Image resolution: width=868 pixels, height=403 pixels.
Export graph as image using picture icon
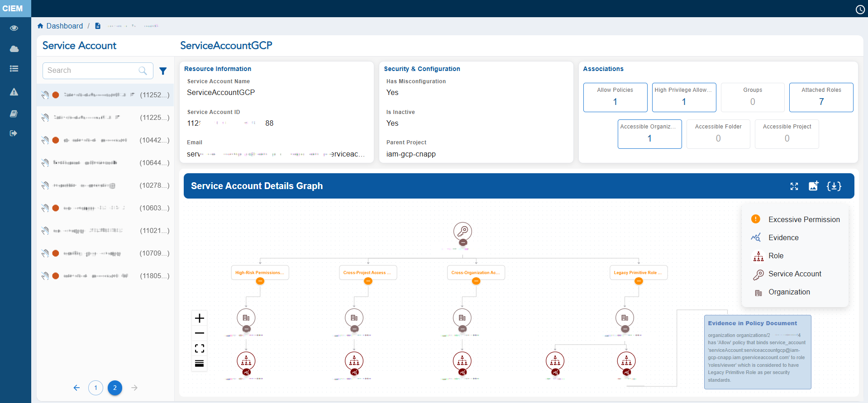tap(813, 186)
